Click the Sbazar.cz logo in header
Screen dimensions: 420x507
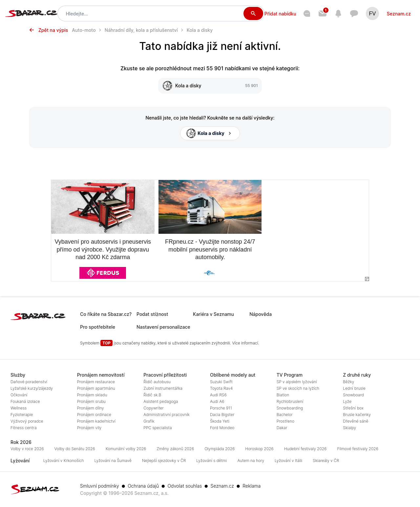click(31, 13)
